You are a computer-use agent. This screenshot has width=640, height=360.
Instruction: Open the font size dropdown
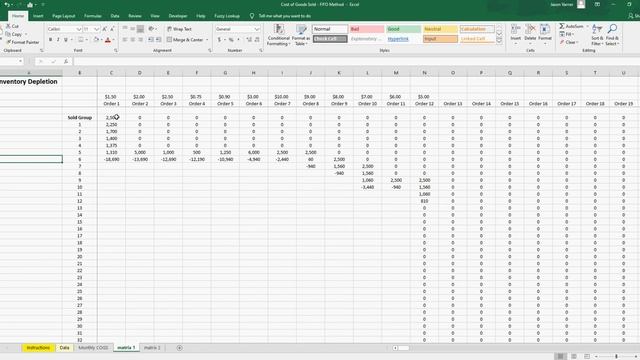(x=97, y=29)
